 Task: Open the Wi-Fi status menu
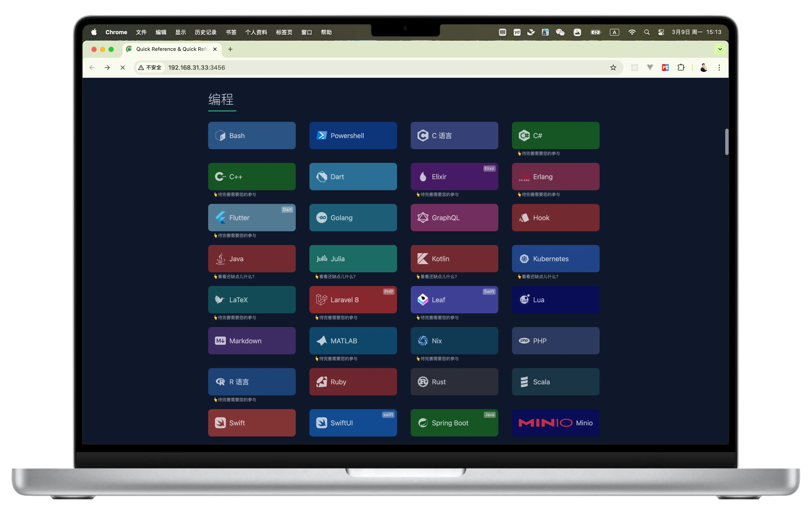(632, 32)
